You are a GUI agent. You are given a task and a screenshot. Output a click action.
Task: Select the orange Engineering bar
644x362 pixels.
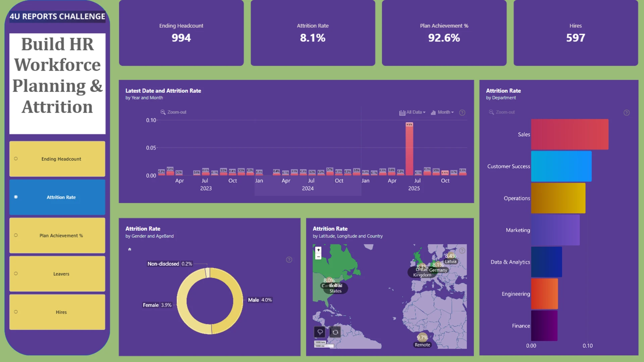pyautogui.click(x=544, y=294)
